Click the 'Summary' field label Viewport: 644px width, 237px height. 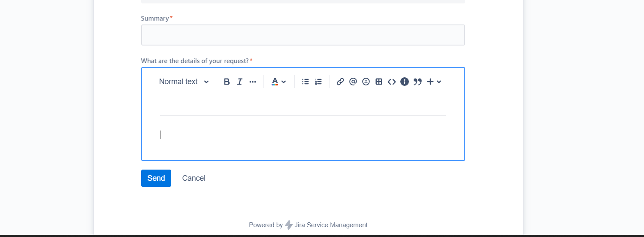[155, 18]
